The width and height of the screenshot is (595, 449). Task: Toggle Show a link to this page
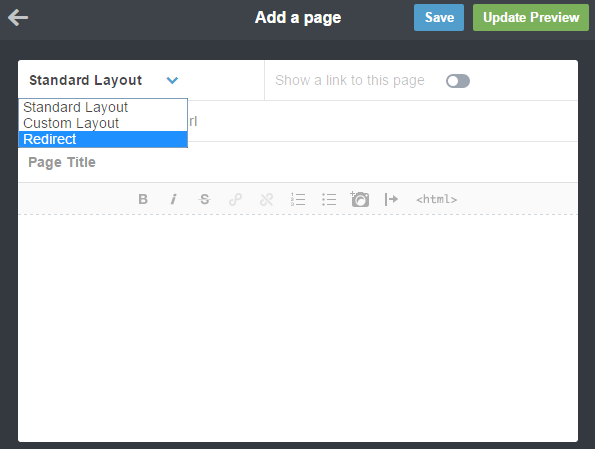coord(458,81)
